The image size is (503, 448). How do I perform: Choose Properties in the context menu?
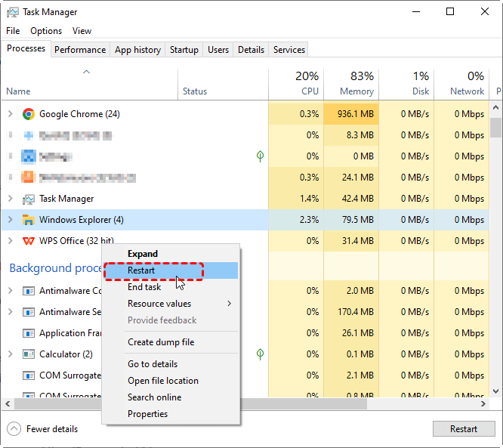[x=171, y=414]
